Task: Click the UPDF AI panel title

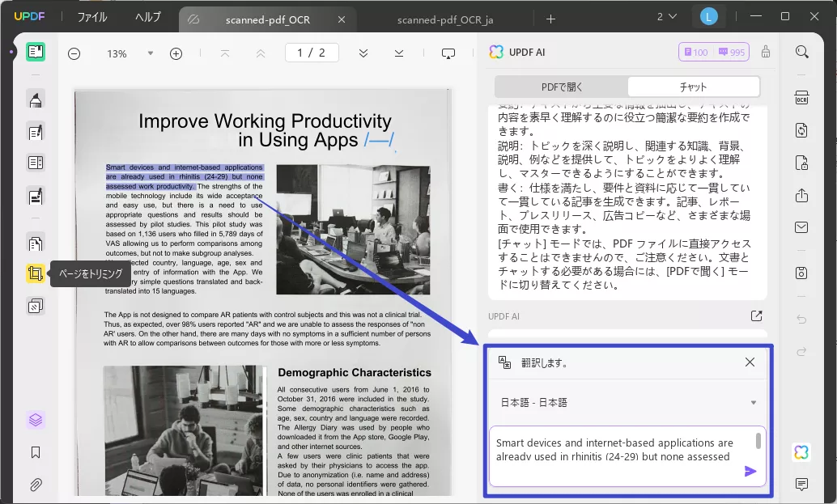Action: [527, 53]
